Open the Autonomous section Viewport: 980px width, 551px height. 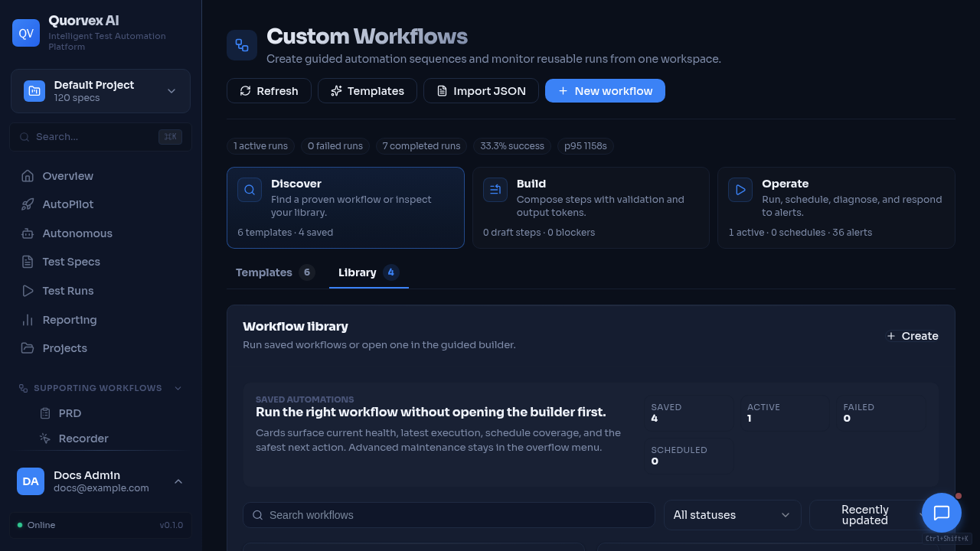100,233
